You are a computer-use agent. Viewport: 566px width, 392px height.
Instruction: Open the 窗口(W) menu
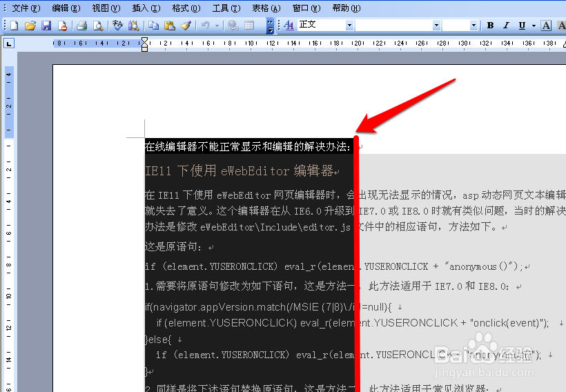[x=306, y=8]
